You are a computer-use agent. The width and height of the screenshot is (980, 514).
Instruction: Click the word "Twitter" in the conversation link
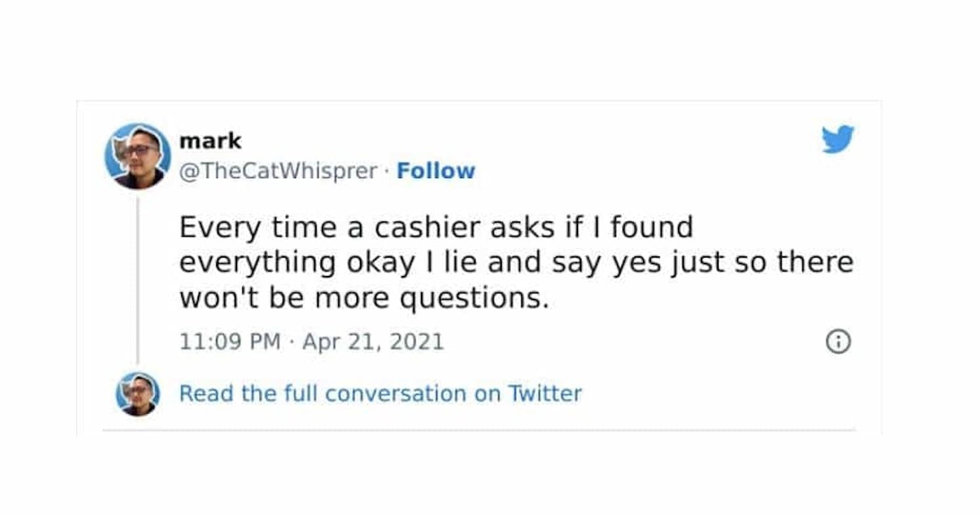(x=545, y=394)
